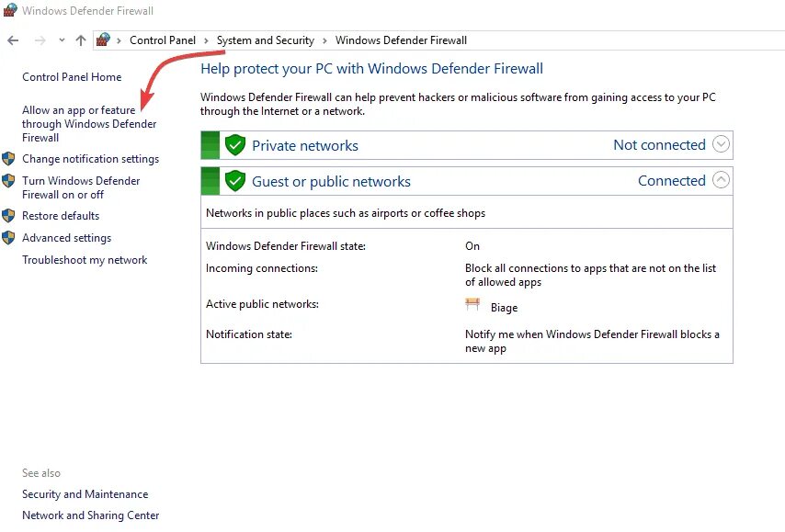This screenshot has height=532, width=785.
Task: Click the bench icon next to Biage
Action: coord(472,304)
